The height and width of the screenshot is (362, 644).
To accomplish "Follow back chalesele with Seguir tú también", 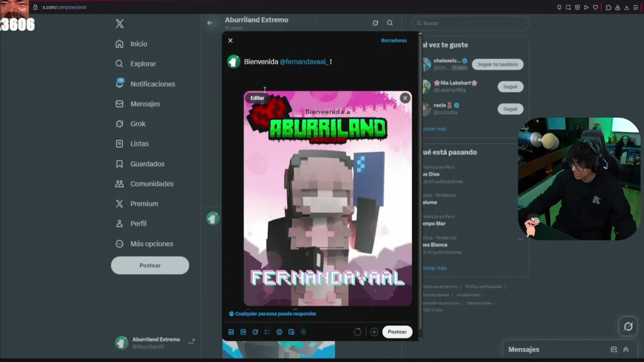I will point(498,64).
